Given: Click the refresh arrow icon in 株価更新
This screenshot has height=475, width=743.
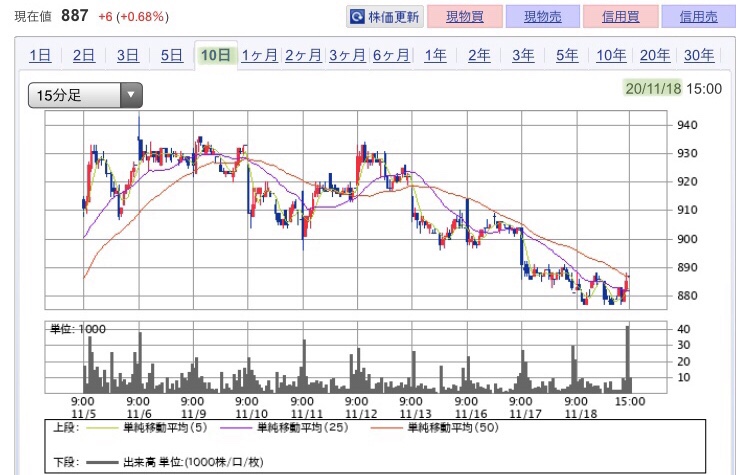Looking at the screenshot, I should point(356,18).
